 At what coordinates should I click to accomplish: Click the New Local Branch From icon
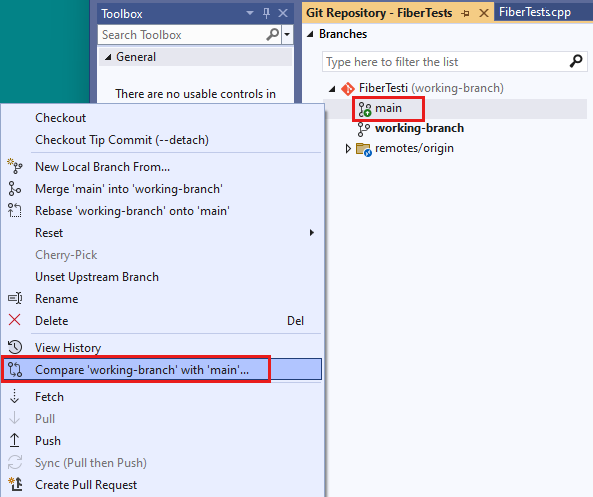(x=15, y=166)
